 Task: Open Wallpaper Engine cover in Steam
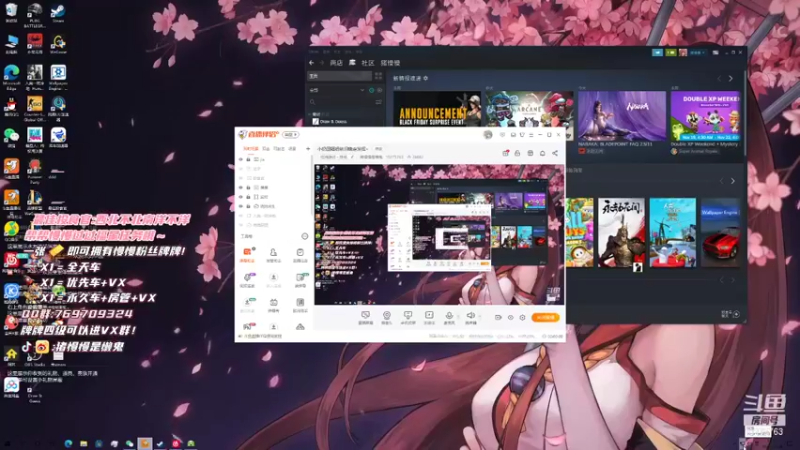click(x=720, y=233)
